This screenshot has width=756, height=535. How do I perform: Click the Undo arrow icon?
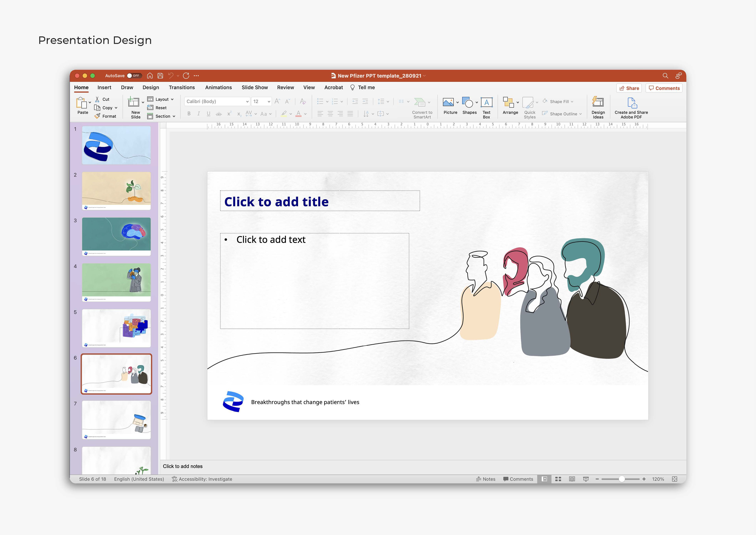tap(170, 75)
